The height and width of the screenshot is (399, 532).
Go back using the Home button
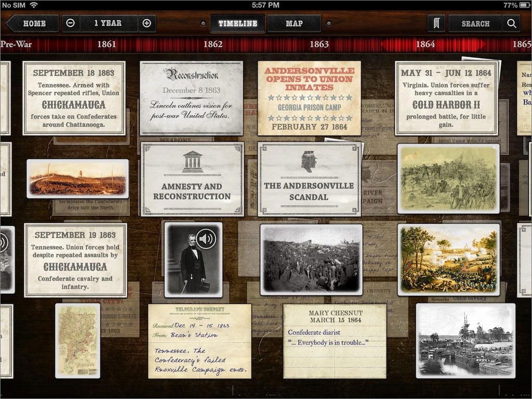tap(32, 23)
